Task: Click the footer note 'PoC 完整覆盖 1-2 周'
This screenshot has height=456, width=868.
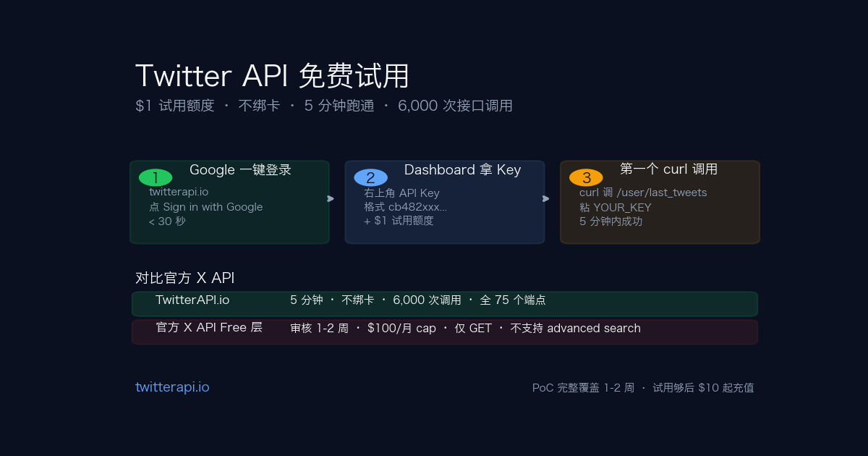Action: tap(643, 388)
